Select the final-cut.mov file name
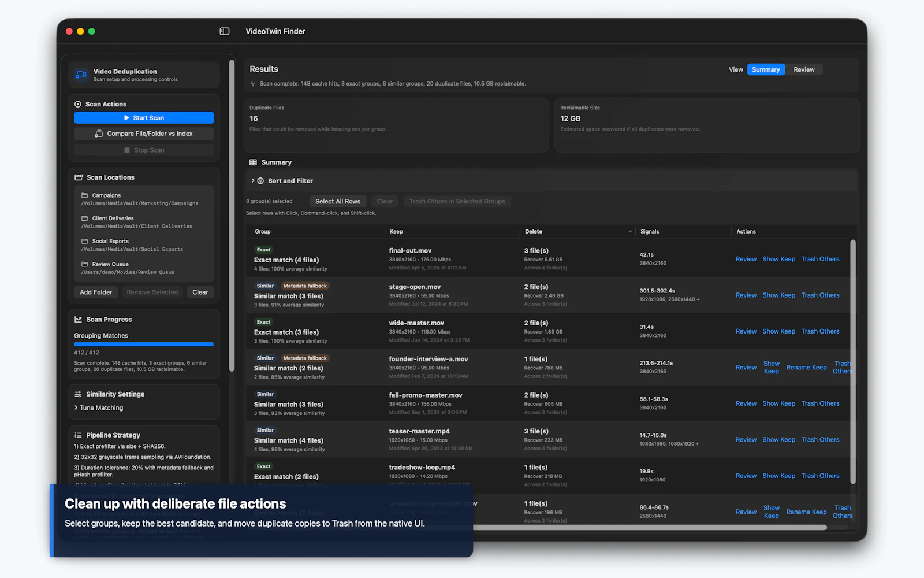Image resolution: width=924 pixels, height=578 pixels. coord(410,251)
